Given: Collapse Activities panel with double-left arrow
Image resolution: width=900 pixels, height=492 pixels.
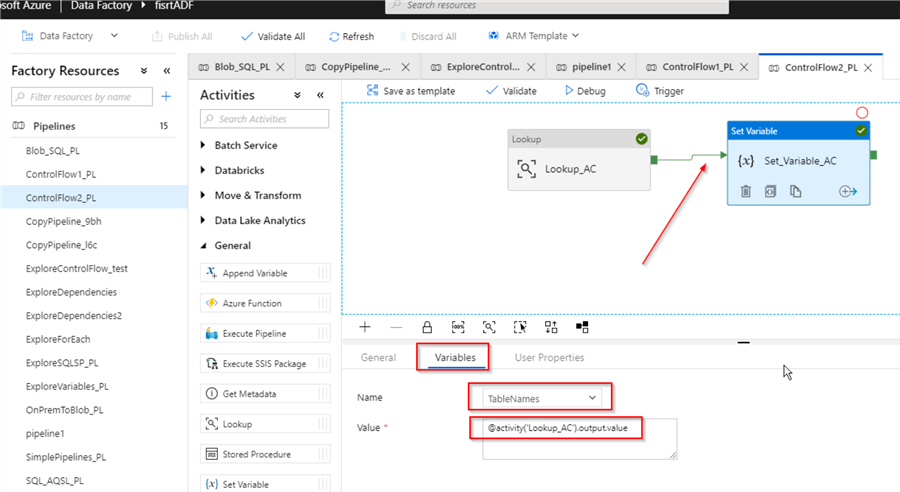Looking at the screenshot, I should coord(320,95).
